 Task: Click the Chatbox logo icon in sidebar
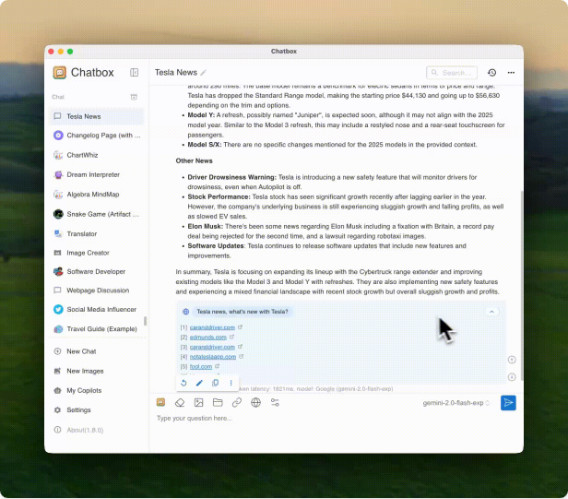pyautogui.click(x=59, y=72)
